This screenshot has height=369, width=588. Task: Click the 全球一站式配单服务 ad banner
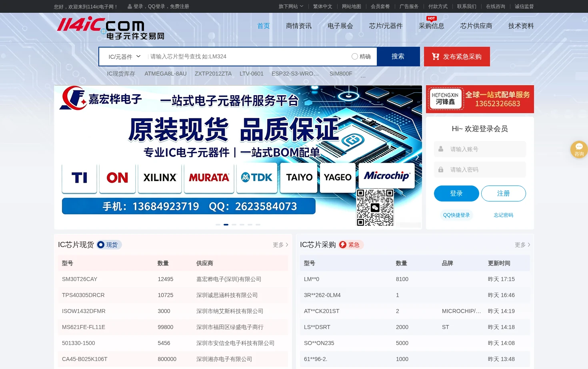pyautogui.click(x=480, y=99)
